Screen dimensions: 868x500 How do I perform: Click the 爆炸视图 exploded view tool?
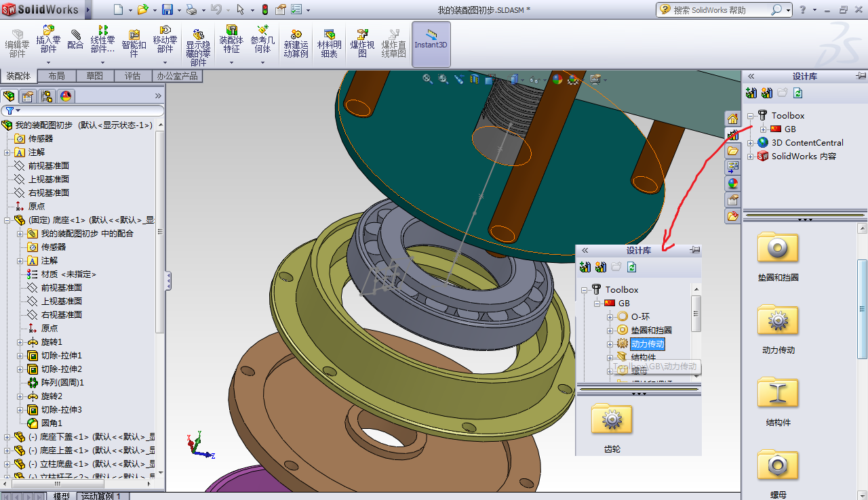click(x=362, y=43)
